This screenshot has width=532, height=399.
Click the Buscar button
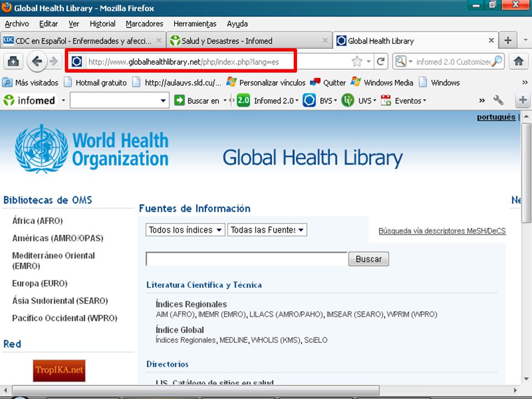(x=369, y=259)
